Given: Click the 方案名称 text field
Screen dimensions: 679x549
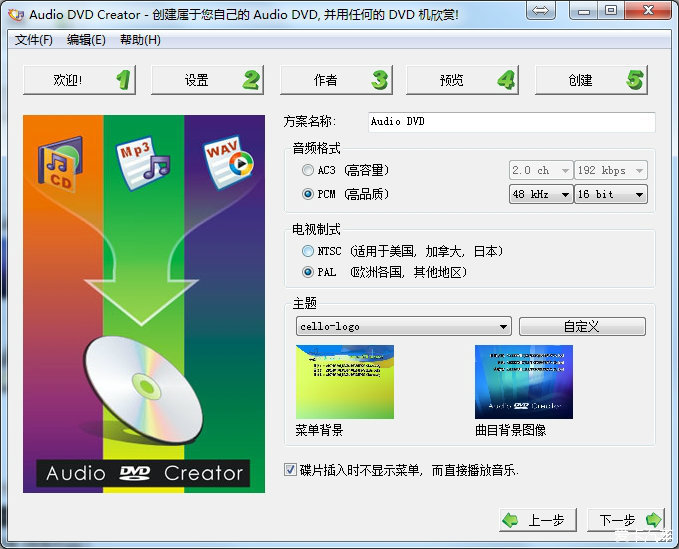Looking at the screenshot, I should (511, 122).
